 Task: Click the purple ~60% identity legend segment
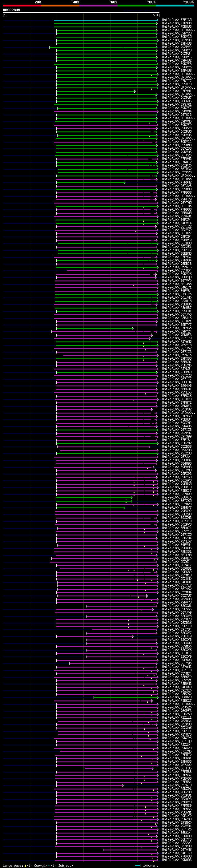point(99,6)
